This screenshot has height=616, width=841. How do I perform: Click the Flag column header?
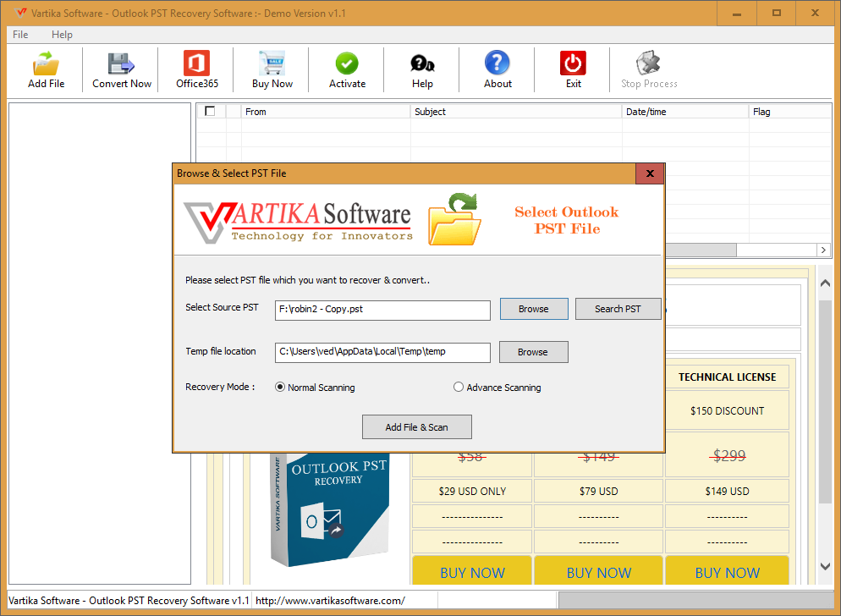point(789,112)
